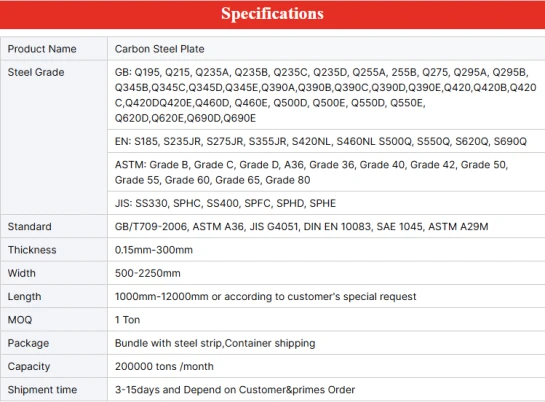This screenshot has width=545, height=402.
Task: Click the Specifications header title
Action: [272, 14]
